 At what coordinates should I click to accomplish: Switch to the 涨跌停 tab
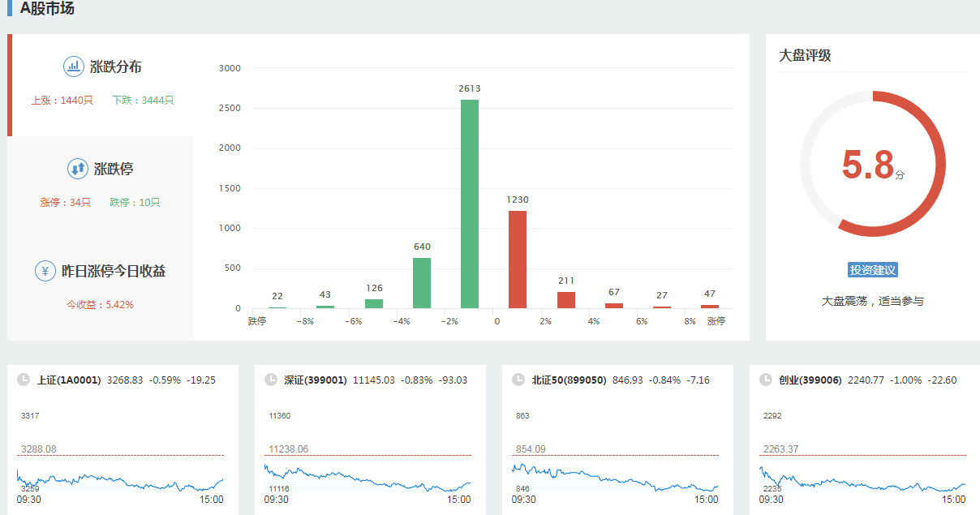[114, 170]
